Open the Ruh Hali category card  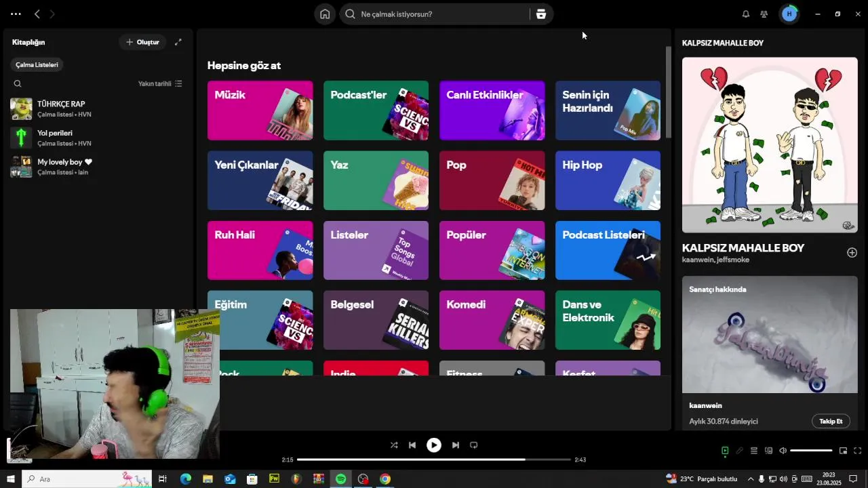pos(260,250)
